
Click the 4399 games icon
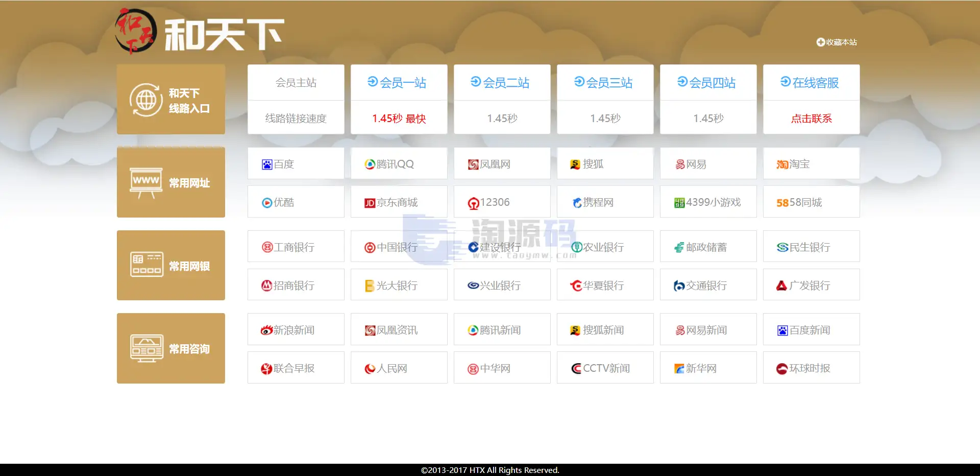pyautogui.click(x=679, y=203)
